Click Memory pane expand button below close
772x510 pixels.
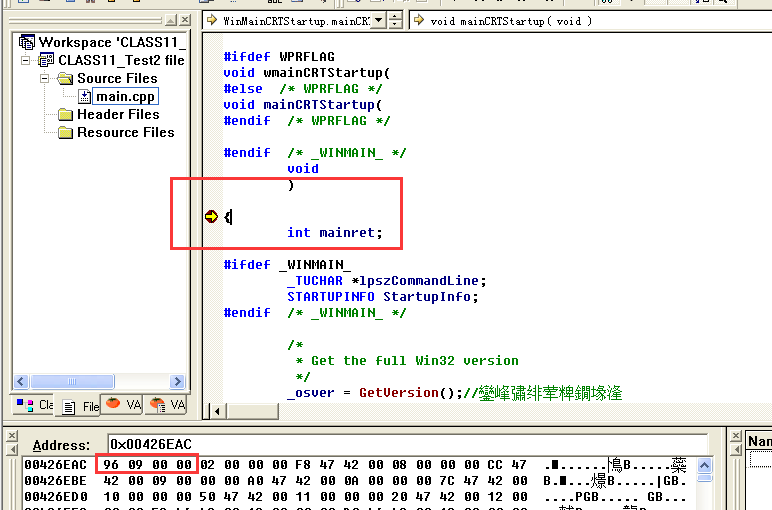tap(12, 449)
